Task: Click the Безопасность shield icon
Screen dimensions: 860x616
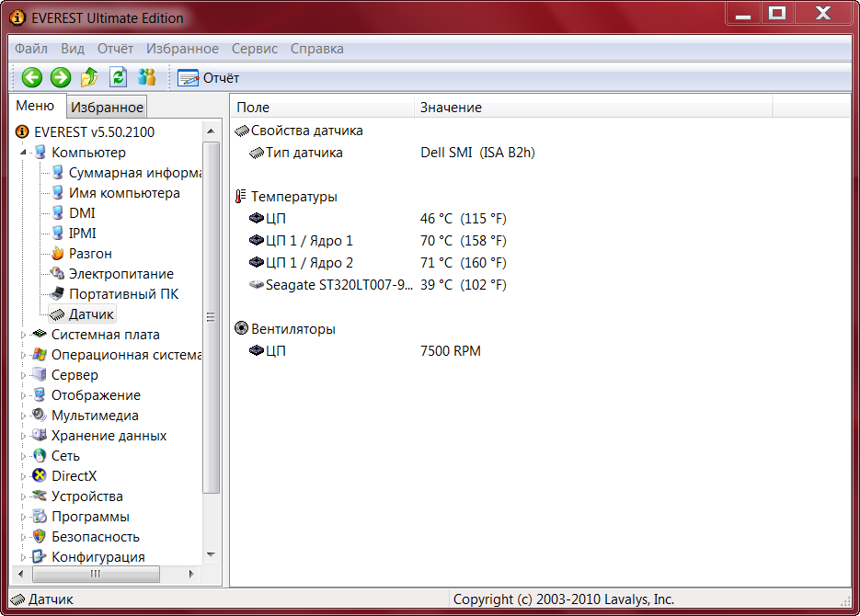Action: click(40, 536)
